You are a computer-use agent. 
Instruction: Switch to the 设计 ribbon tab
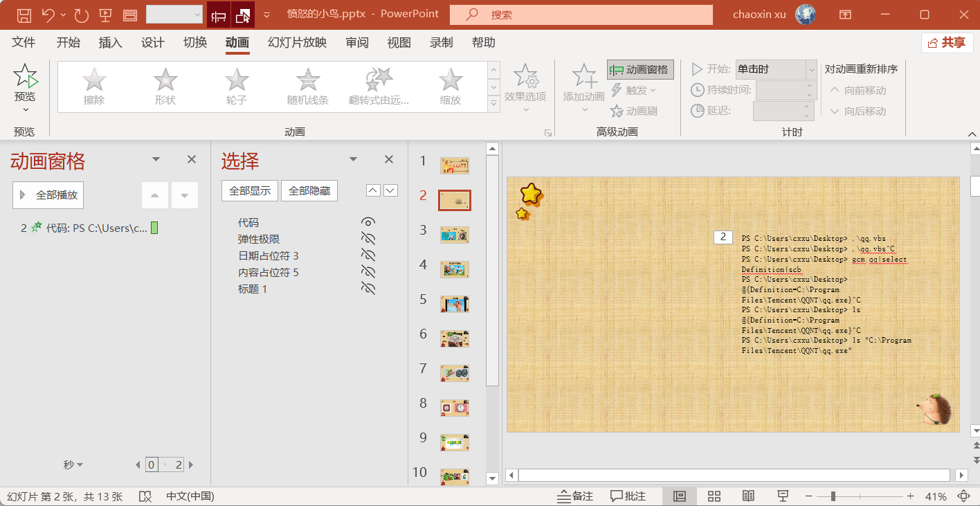pos(152,43)
